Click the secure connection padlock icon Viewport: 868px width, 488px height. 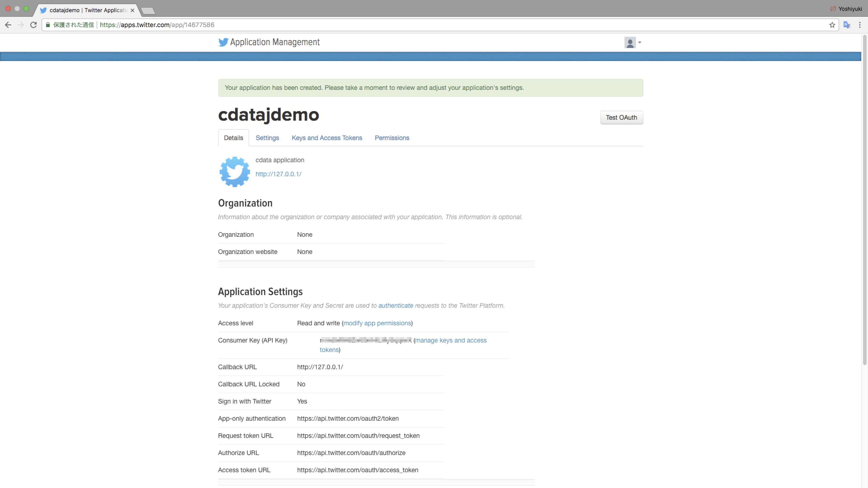(48, 25)
